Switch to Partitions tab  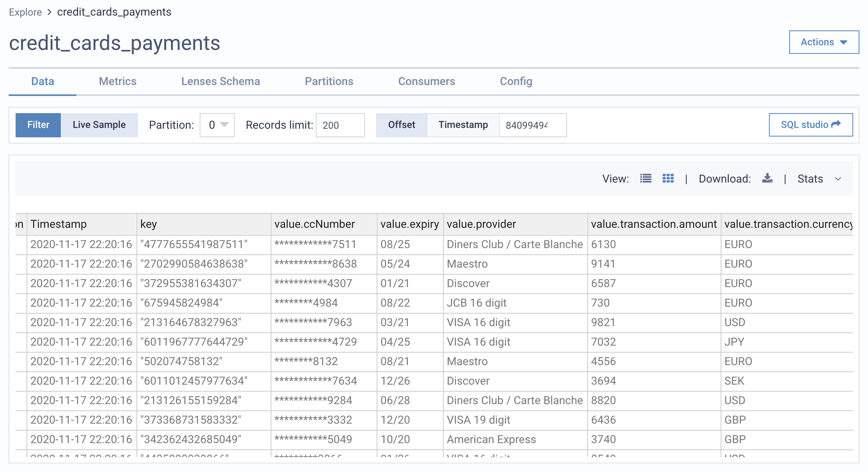pos(329,81)
